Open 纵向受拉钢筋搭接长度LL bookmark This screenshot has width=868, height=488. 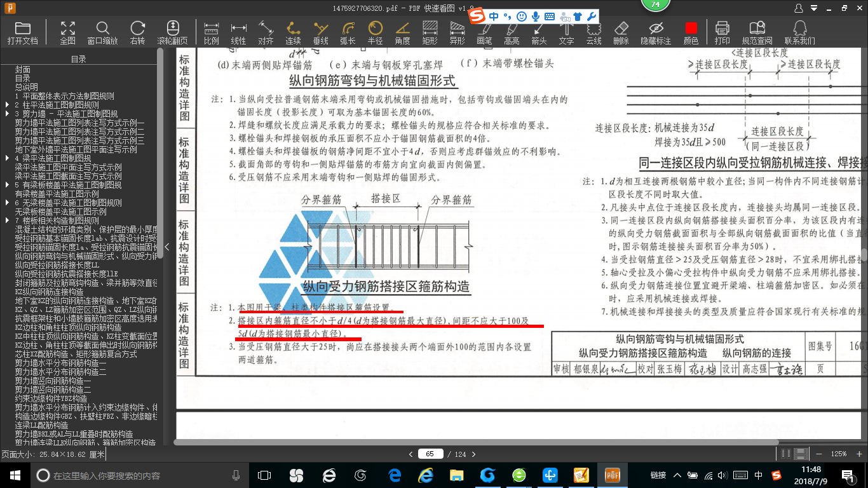click(57, 265)
